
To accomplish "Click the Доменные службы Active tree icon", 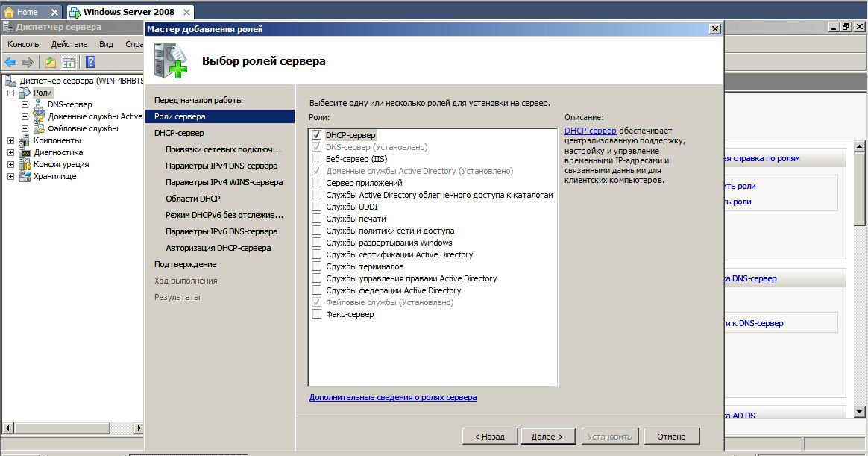I will tap(39, 116).
